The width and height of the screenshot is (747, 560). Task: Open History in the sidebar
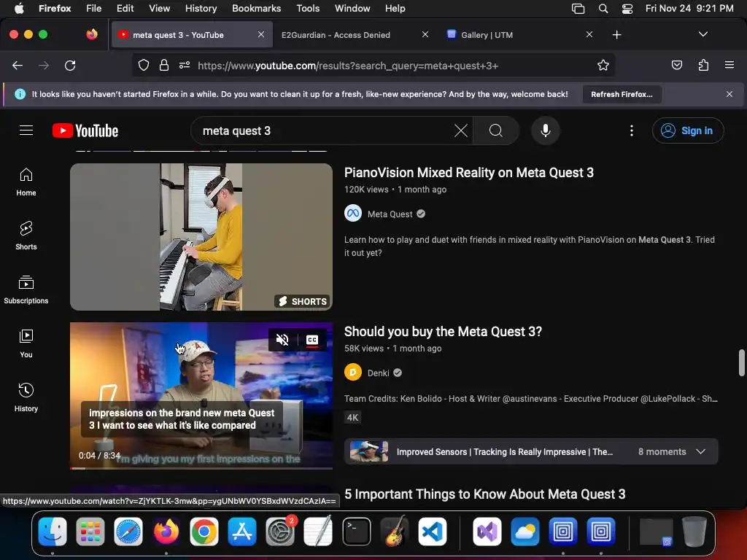(26, 397)
